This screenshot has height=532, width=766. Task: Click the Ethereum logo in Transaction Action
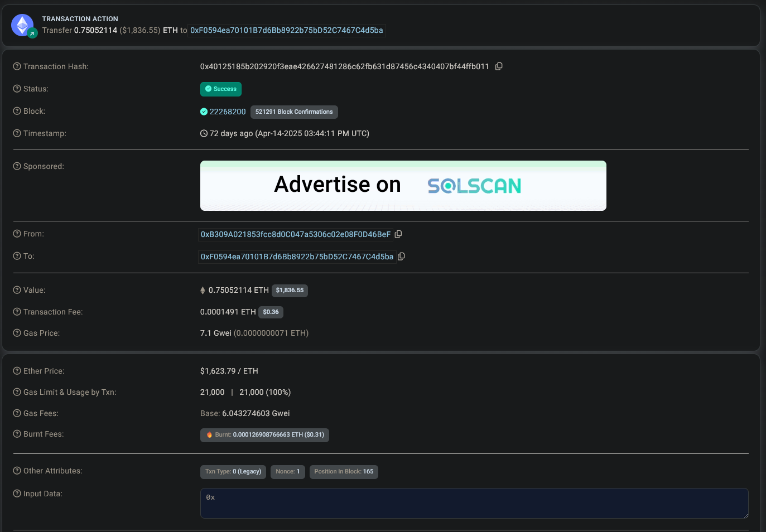[x=23, y=25]
